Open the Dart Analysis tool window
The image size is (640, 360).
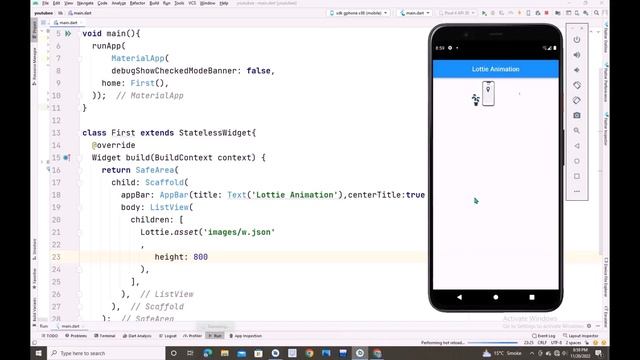coord(137,336)
